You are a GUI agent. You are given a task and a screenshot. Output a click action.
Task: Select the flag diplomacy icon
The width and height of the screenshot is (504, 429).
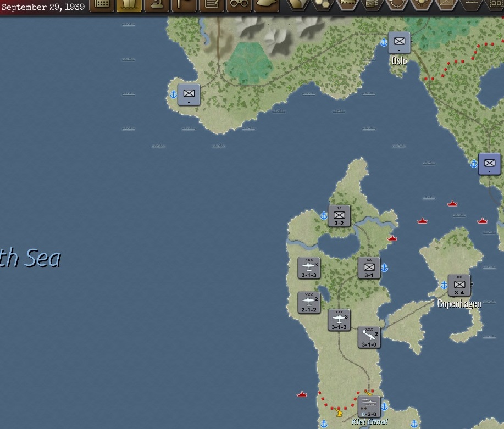pos(184,5)
